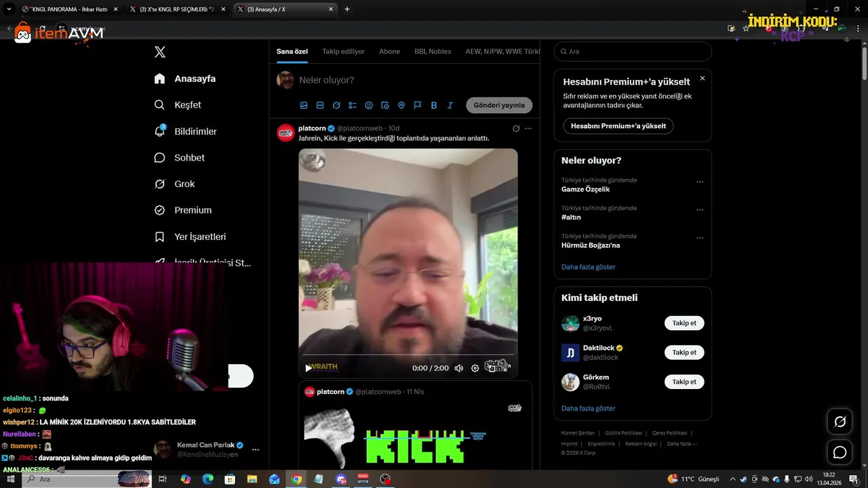Open platcorn profile avatar on first post
The width and height of the screenshot is (868, 488).
pyautogui.click(x=285, y=133)
